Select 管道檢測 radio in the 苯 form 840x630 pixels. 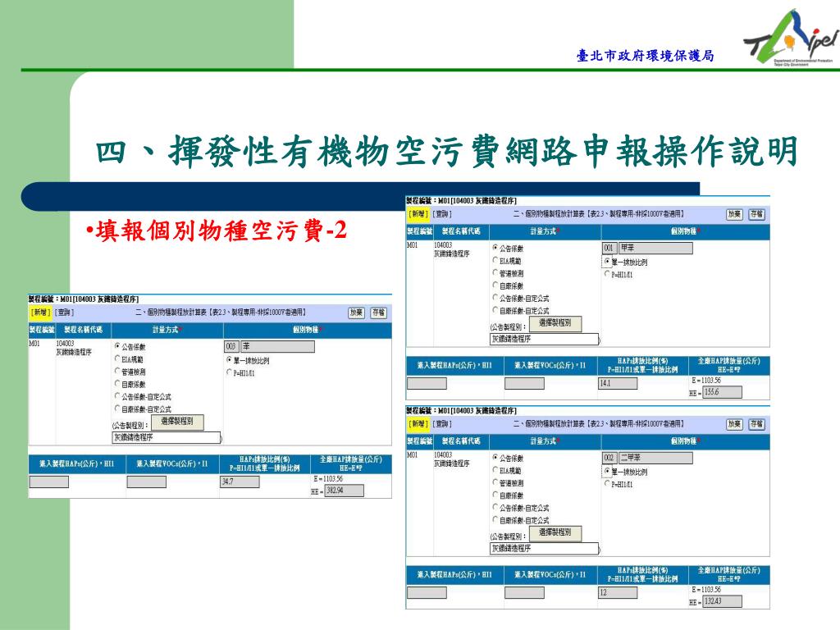[x=117, y=372]
